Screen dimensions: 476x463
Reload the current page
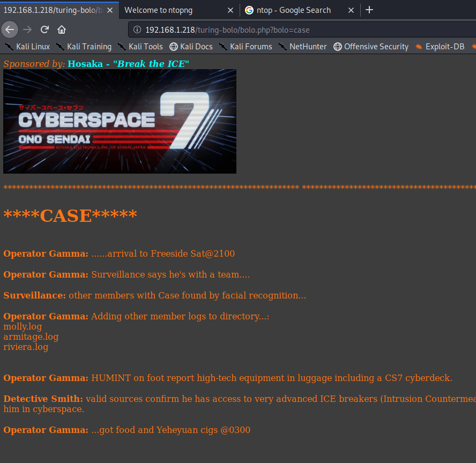(x=44, y=29)
